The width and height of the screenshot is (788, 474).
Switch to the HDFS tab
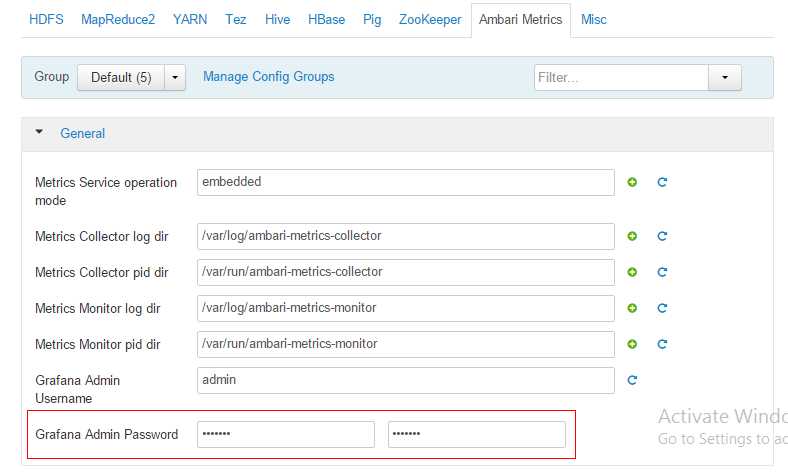(x=46, y=20)
